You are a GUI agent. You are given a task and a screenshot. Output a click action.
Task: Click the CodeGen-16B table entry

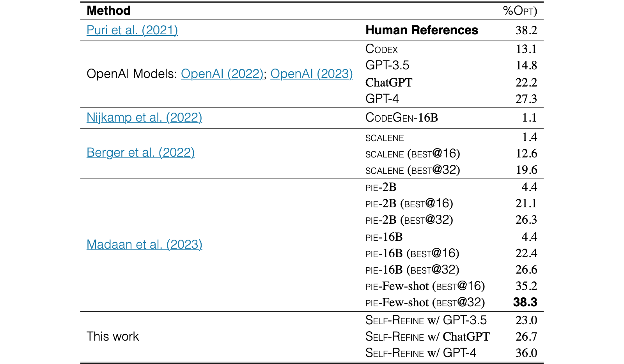(x=402, y=118)
